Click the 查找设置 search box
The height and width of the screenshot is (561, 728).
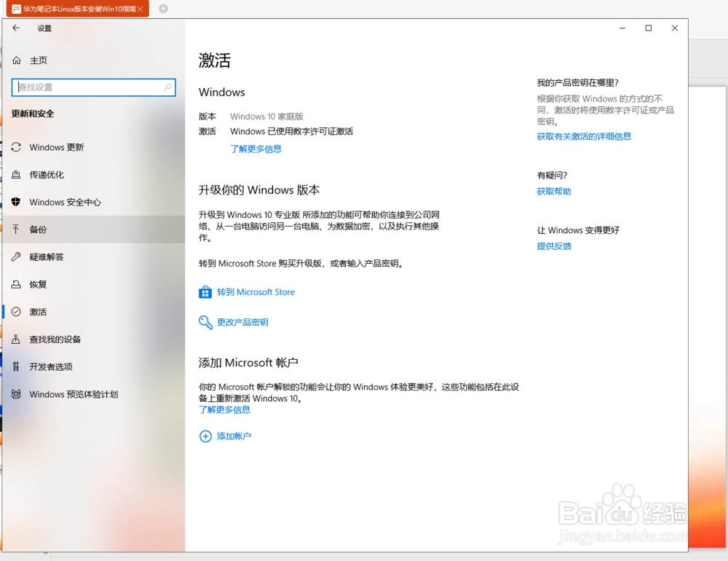[x=93, y=87]
